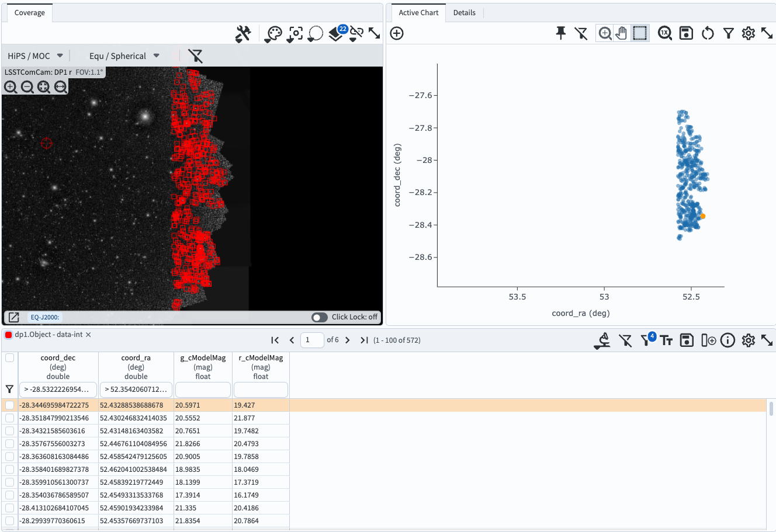Viewport: 776px width, 532px height.
Task: Open the image tools wrench icon
Action: coord(243,34)
